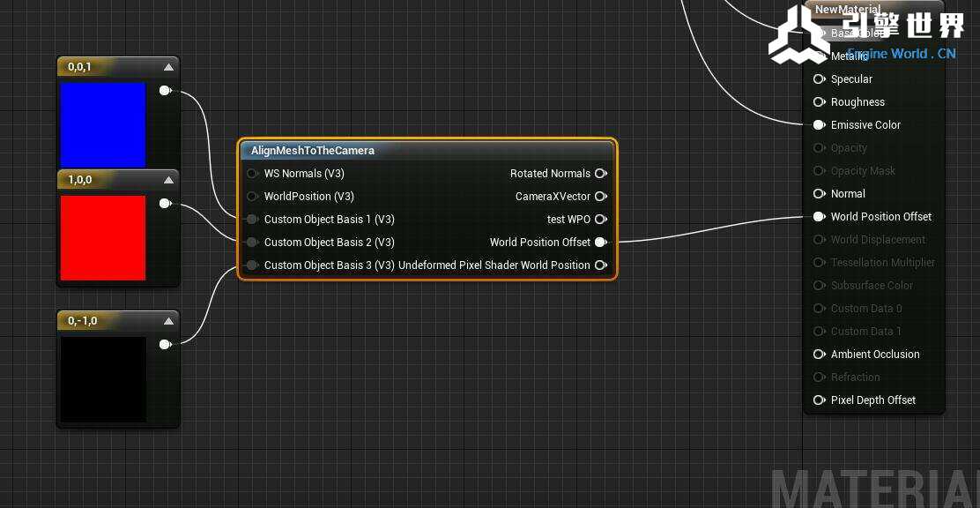Click the blue color preview swatch
Screen dimensions: 980x508
(102, 124)
